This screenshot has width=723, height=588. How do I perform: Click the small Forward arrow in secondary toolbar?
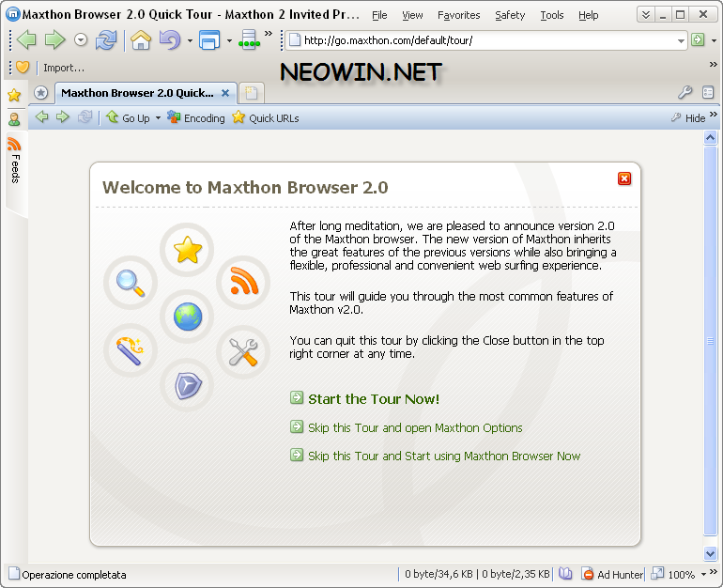pos(63,117)
